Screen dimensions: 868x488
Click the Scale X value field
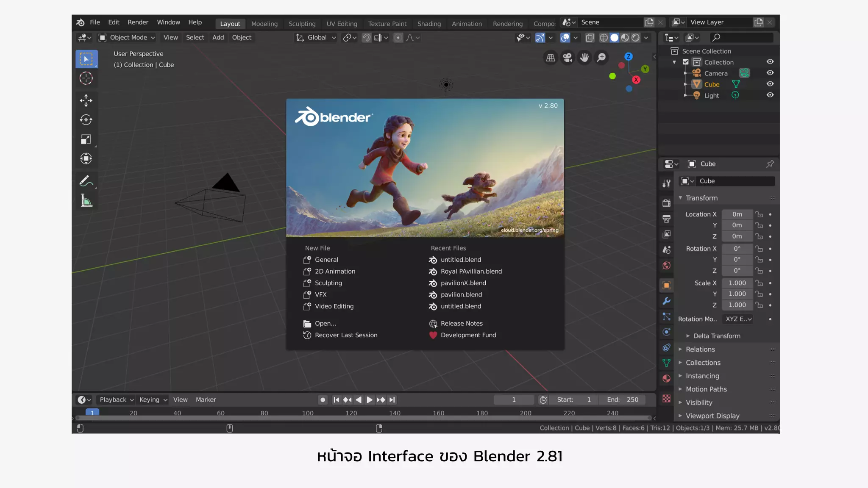coord(737,283)
